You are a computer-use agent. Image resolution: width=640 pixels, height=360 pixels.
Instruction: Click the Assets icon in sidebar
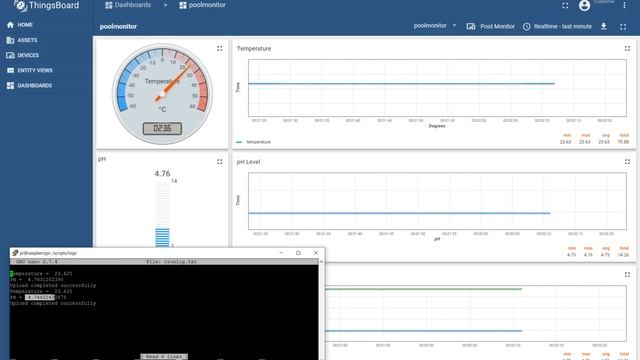[10, 40]
